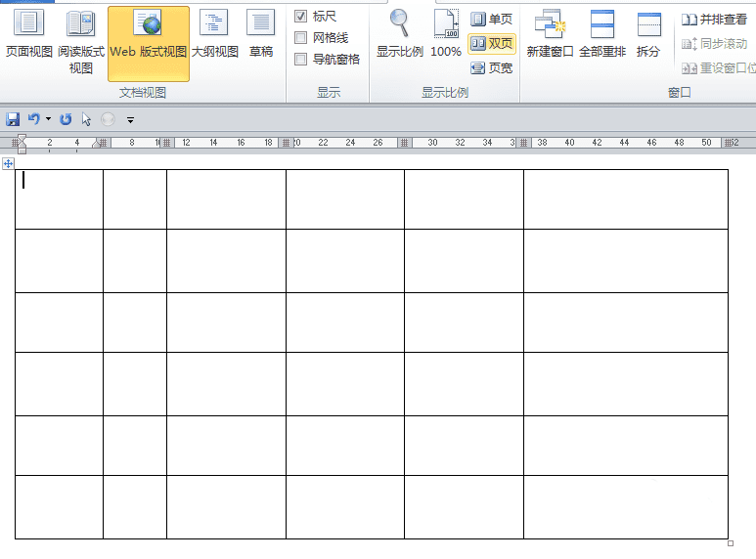Uncheck the Ruler (标尺) checkbox

300,17
